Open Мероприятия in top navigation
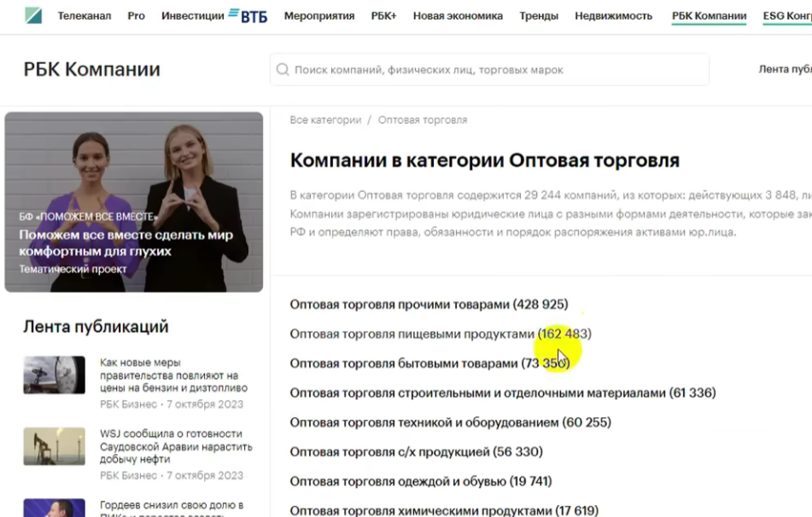Image resolution: width=812 pixels, height=517 pixels. click(x=319, y=16)
